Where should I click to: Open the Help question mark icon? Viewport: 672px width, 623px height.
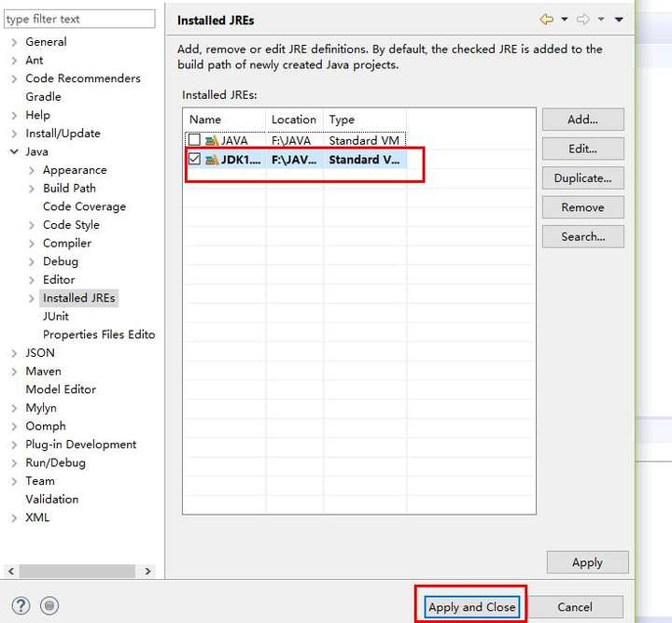coord(21,606)
